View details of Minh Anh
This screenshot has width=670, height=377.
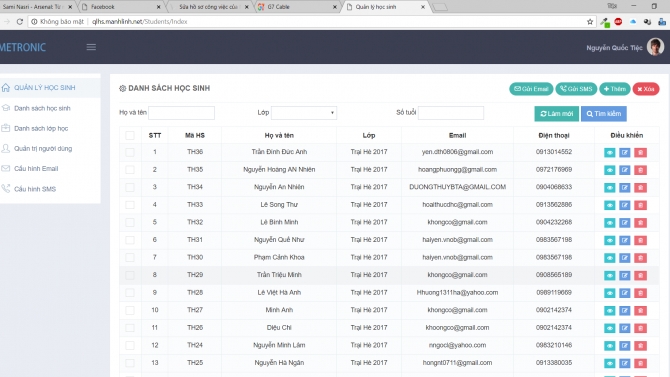[609, 310]
